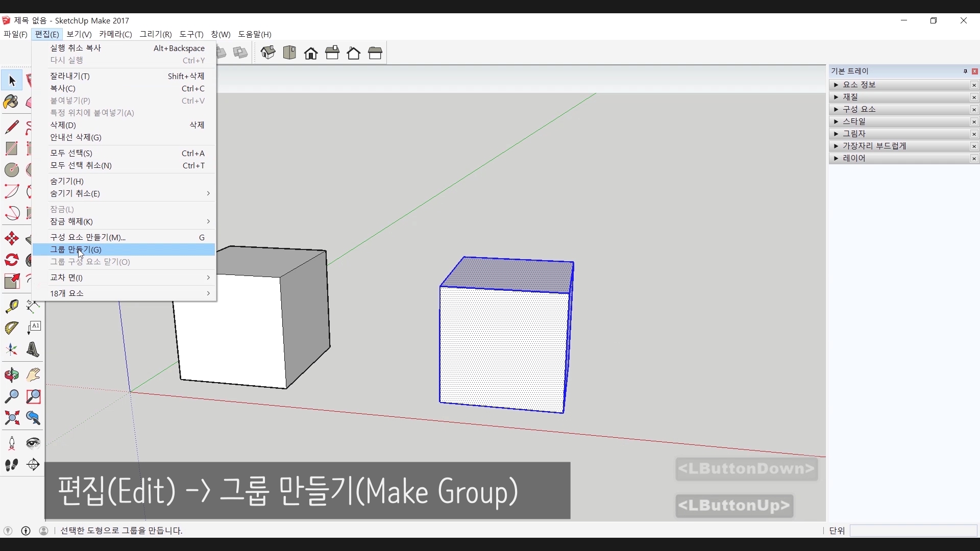Click 모두 선택(S) menu entry
980x551 pixels.
tap(71, 153)
